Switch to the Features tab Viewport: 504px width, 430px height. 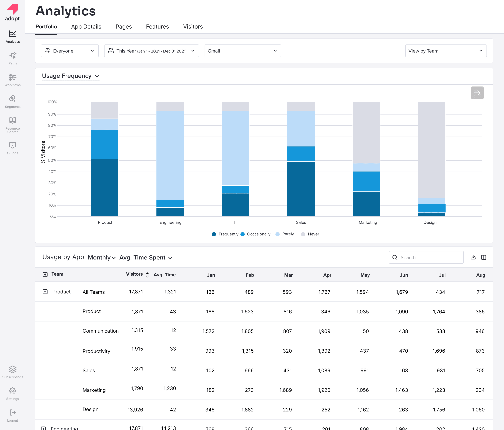pos(157,27)
